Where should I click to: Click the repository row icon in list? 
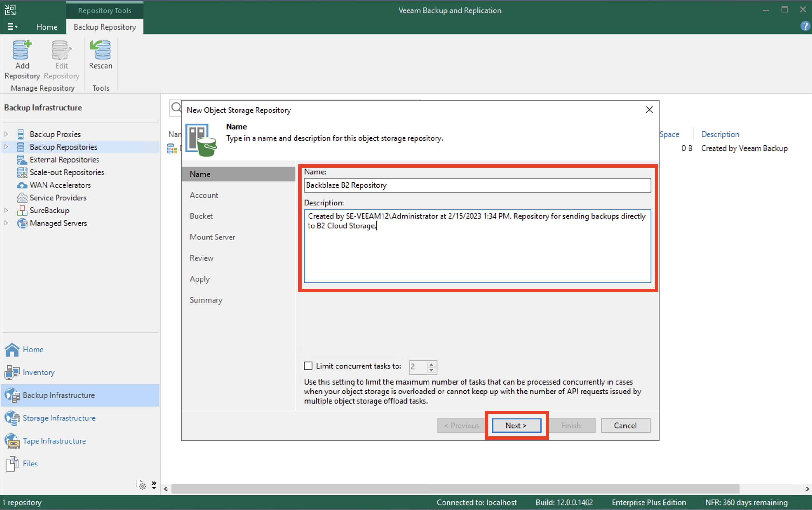click(x=172, y=148)
